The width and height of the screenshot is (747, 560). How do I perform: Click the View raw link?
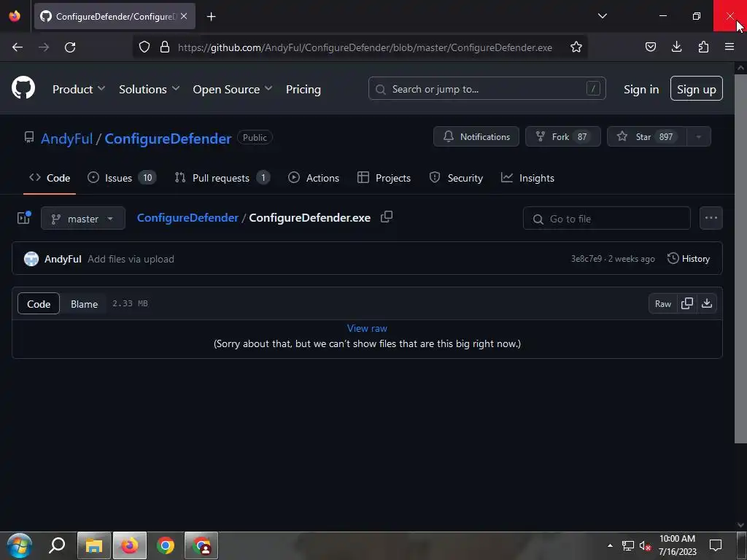367,328
